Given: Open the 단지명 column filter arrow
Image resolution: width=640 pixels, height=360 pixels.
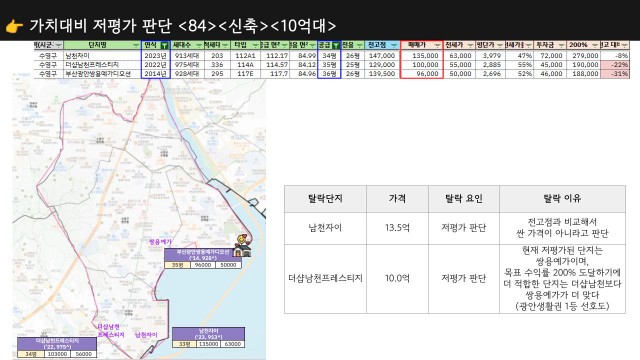Looking at the screenshot, I should tap(136, 45).
